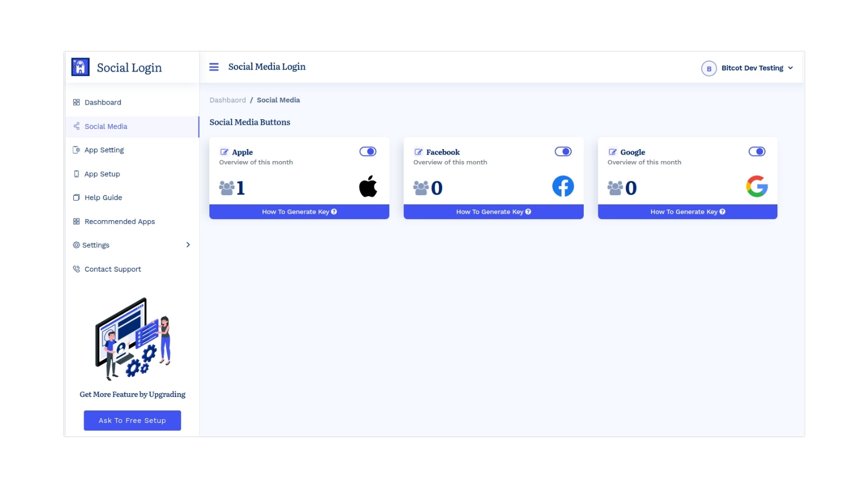Click Overview of this month under Facebook
Image resolution: width=868 pixels, height=488 pixels.
[x=450, y=163]
